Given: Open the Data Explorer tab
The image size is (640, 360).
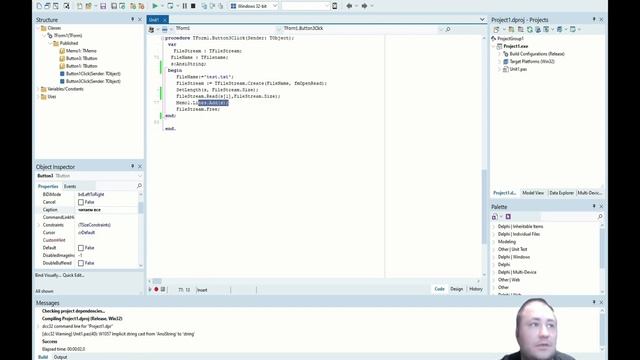Looking at the screenshot, I should click(x=561, y=193).
